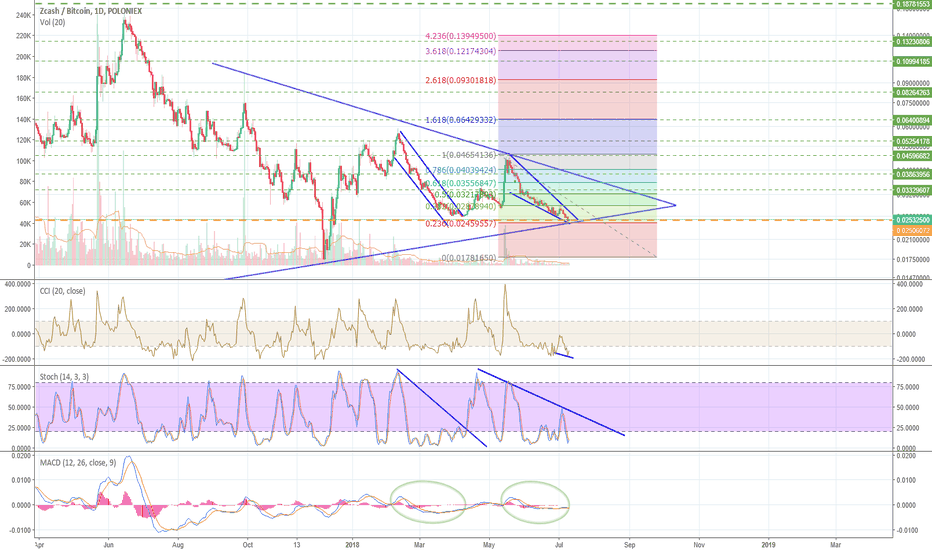This screenshot has height=550, width=932.
Task: Click the 0.06400894 green price label
Action: click(x=912, y=120)
